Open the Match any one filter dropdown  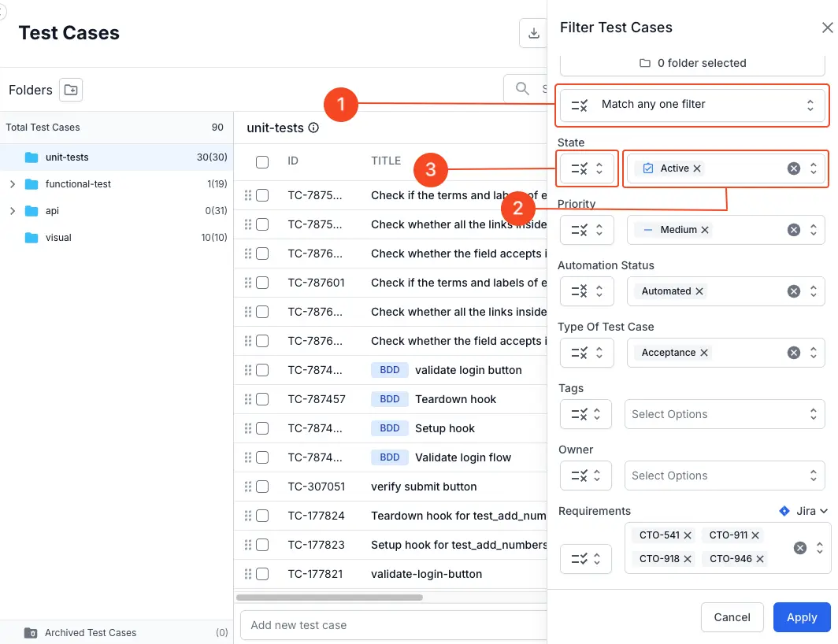(693, 105)
